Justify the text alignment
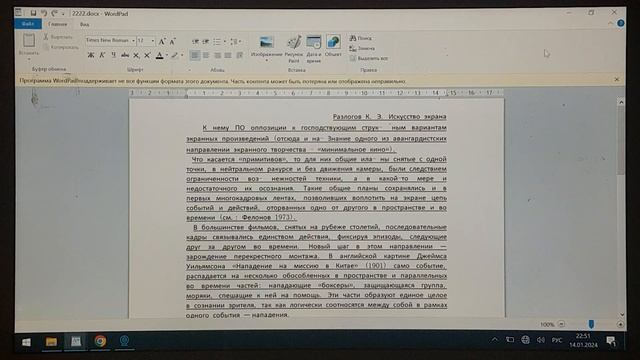This screenshot has width=640, height=360. (x=228, y=55)
